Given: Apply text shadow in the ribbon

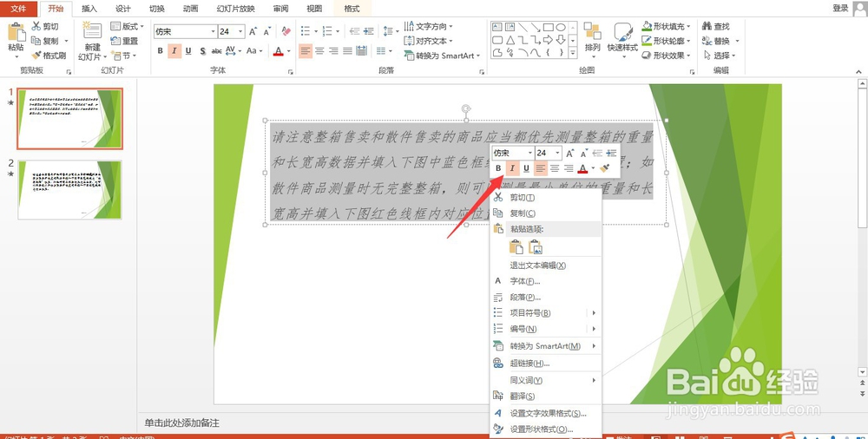Looking at the screenshot, I should click(202, 51).
